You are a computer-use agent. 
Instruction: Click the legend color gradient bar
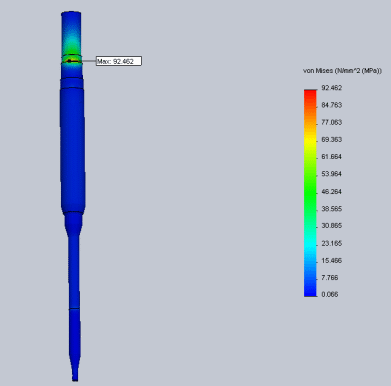click(x=310, y=193)
